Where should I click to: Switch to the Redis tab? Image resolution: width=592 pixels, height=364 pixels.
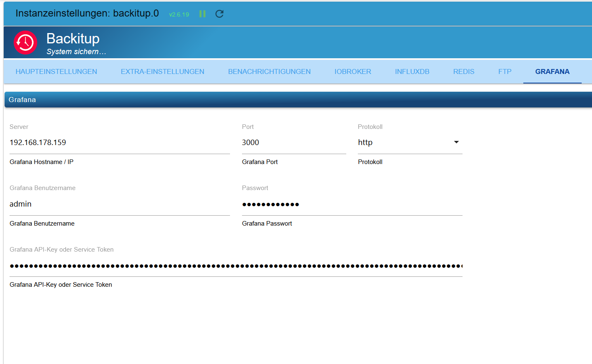click(464, 71)
